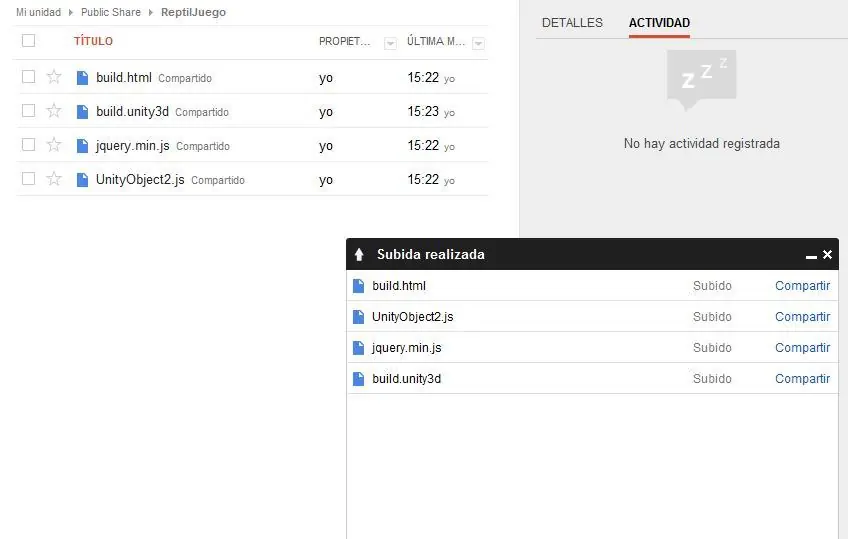Image resolution: width=848 pixels, height=539 pixels.
Task: Click the upload arrow icon in Subida realizada
Action: pos(359,255)
